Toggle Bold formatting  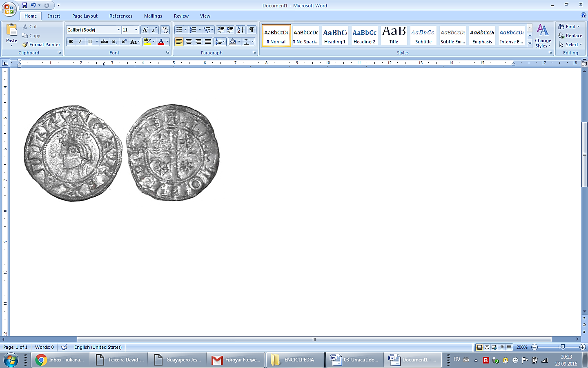(x=71, y=42)
